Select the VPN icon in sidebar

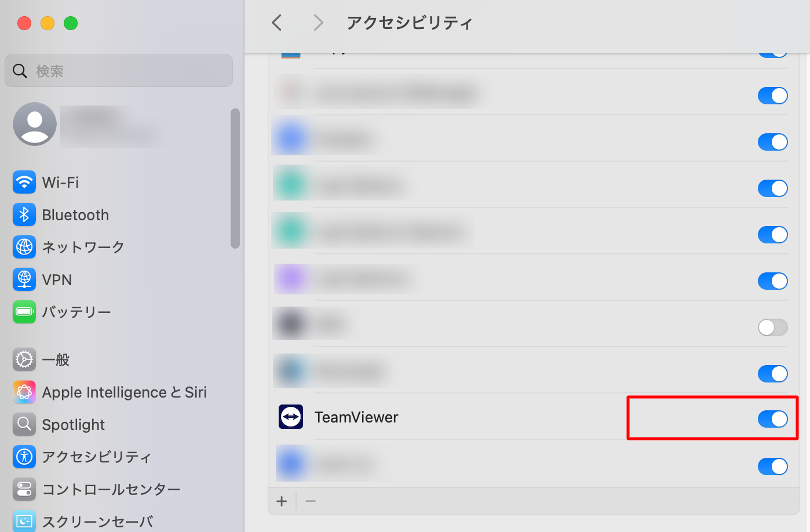click(24, 279)
